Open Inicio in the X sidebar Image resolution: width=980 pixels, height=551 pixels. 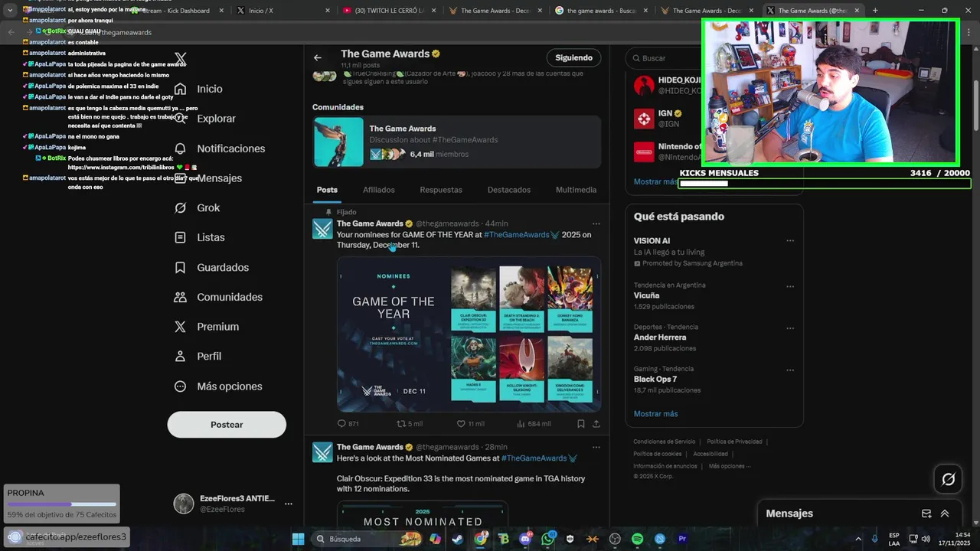click(198, 89)
